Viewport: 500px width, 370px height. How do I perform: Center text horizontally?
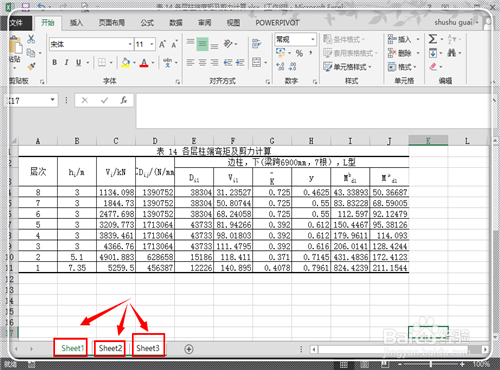pyautogui.click(x=202, y=62)
